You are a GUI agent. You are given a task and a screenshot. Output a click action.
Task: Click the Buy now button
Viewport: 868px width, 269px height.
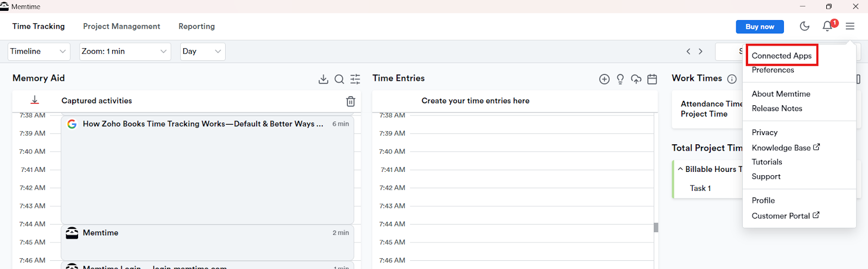[x=759, y=27]
